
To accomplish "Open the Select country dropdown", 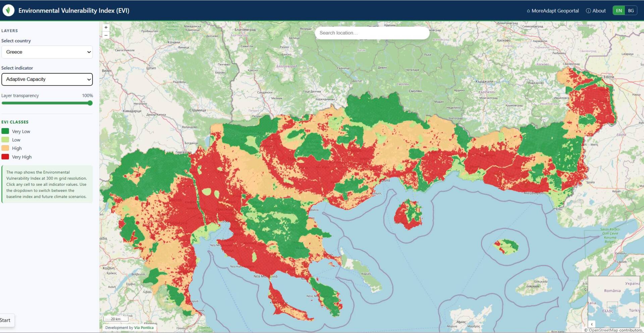I will (47, 52).
